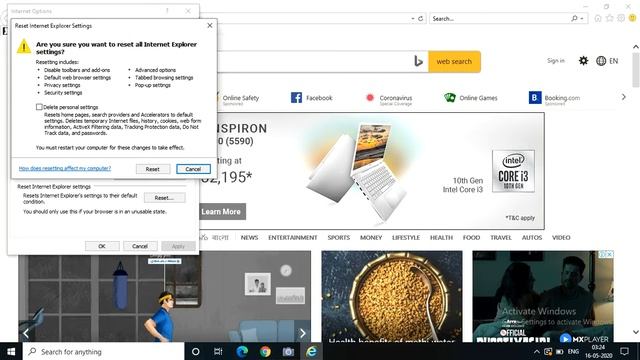Click the smiley feedback icon
The image size is (640, 360).
[x=632, y=18]
